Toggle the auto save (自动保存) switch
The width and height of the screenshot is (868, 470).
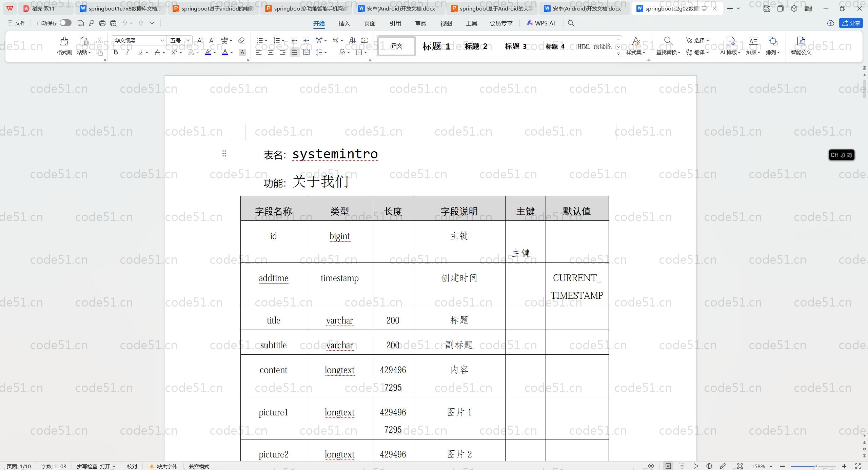[x=65, y=23]
